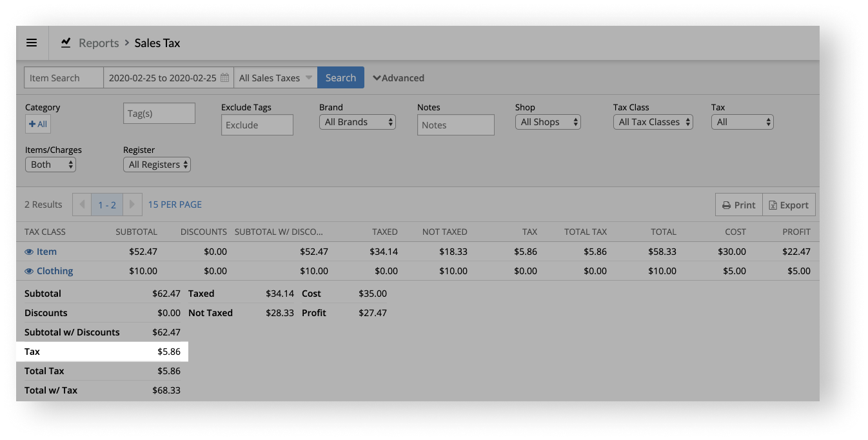
Task: Sort by SUBTOTAL W/ DISCO... column header
Action: 279,232
